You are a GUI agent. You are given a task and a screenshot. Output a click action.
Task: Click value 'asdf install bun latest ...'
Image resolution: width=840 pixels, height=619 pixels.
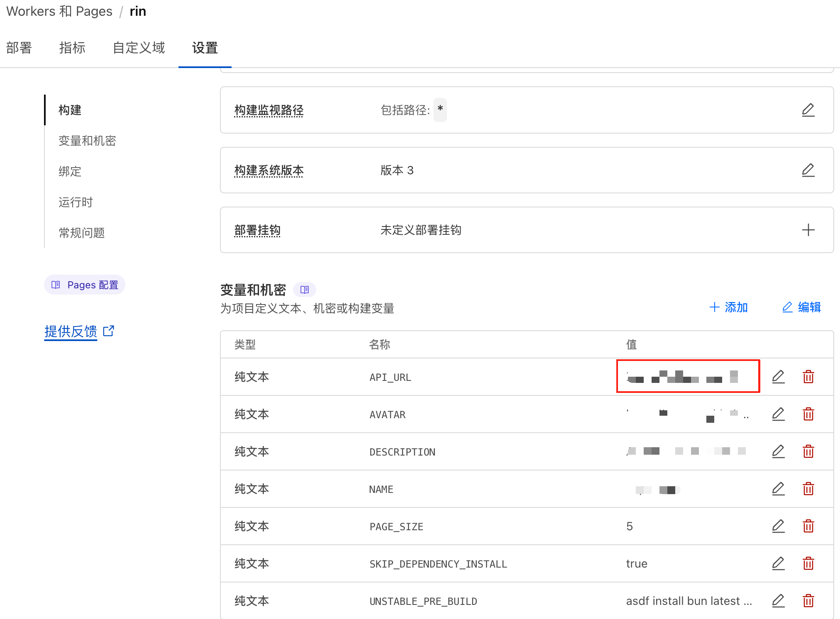689,601
